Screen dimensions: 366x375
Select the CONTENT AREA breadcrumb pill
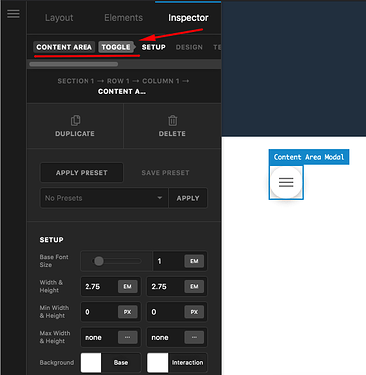64,47
